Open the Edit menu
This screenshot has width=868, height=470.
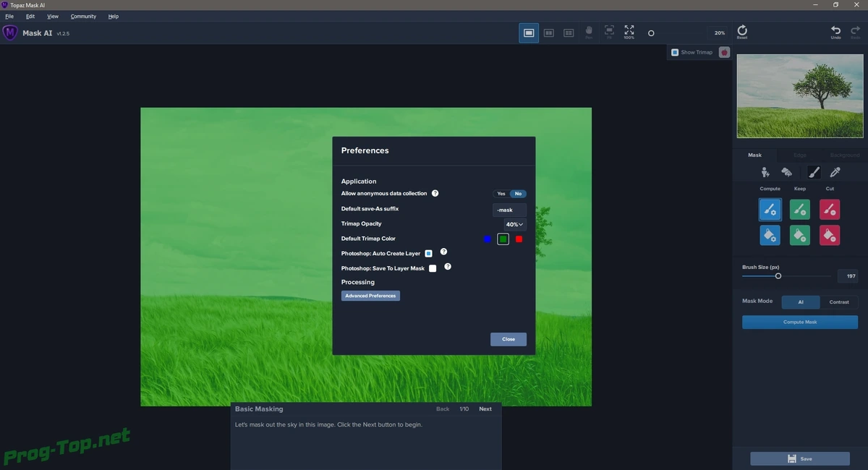tap(30, 16)
